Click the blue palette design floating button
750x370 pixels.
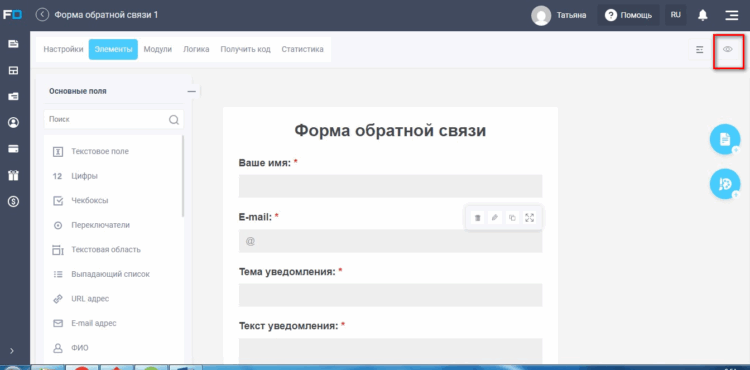coord(725,184)
